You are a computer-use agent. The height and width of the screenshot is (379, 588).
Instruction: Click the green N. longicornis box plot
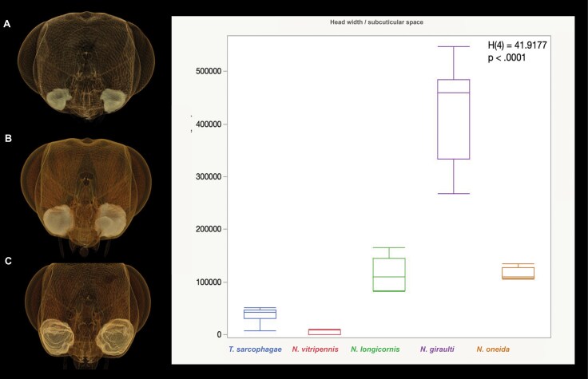(389, 269)
